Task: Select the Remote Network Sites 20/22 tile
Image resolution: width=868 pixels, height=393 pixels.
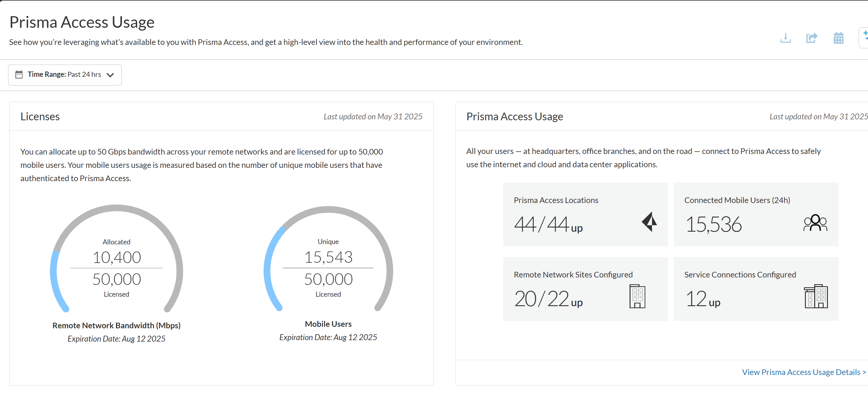Action: (x=585, y=289)
